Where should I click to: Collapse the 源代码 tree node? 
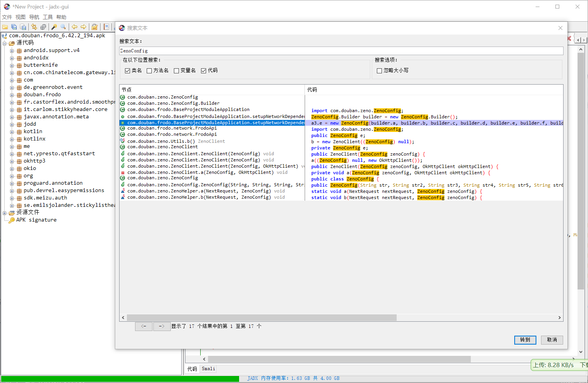tap(5, 43)
